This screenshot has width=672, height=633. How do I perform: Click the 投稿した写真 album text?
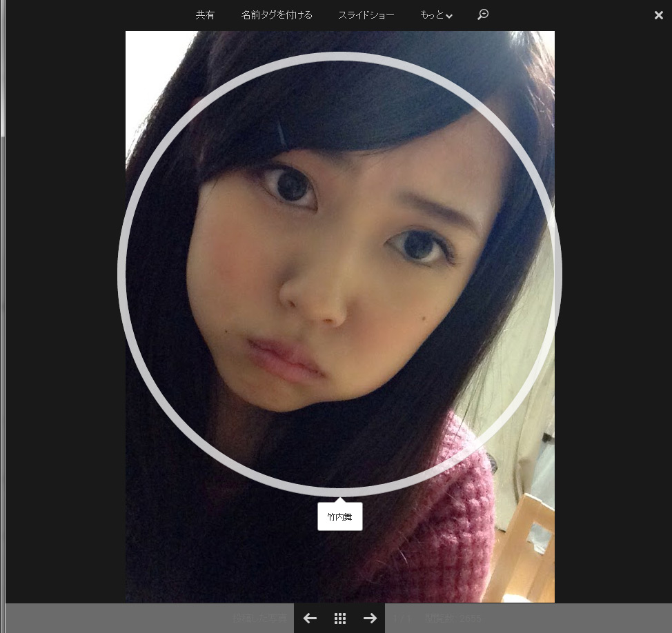(259, 618)
